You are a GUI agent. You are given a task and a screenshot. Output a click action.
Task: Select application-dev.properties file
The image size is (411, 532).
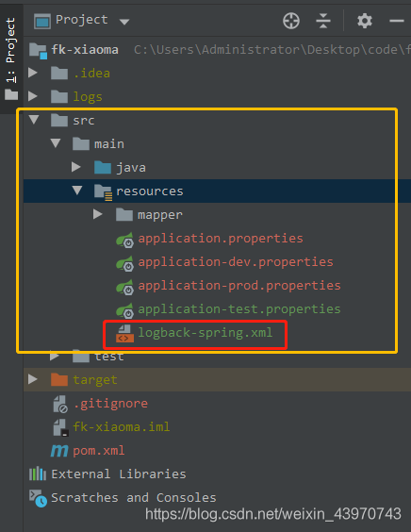pos(236,262)
